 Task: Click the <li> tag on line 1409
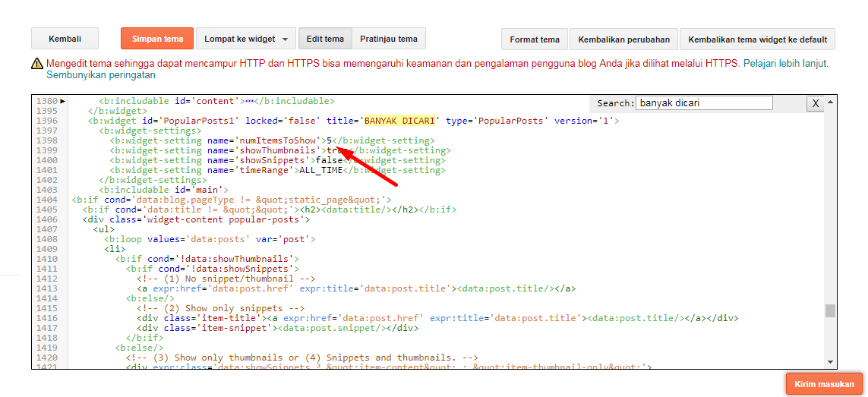(115, 249)
